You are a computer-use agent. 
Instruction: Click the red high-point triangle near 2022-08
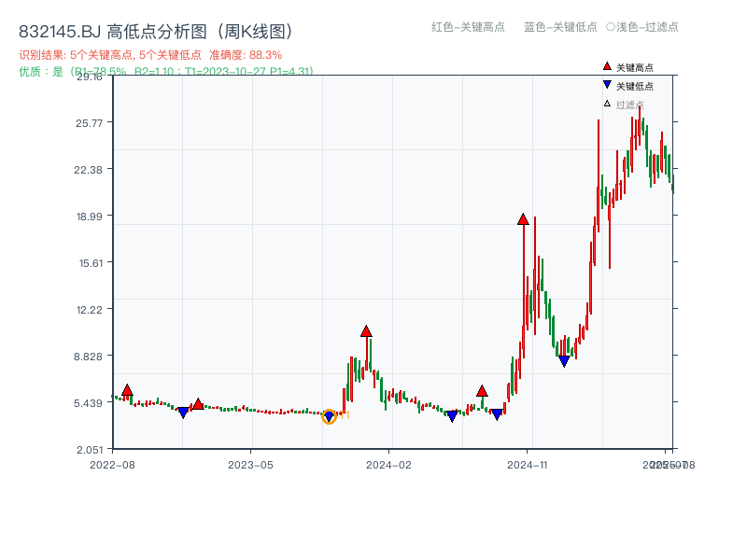(x=128, y=390)
